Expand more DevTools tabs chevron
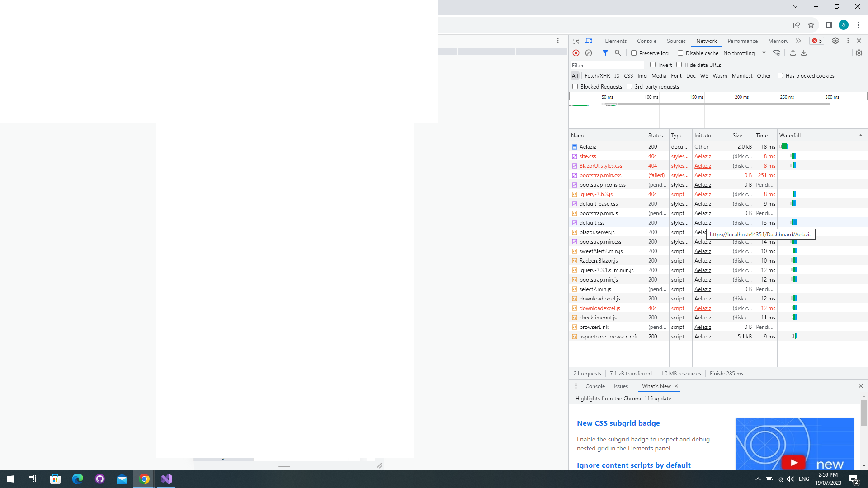868x488 pixels. (x=798, y=41)
